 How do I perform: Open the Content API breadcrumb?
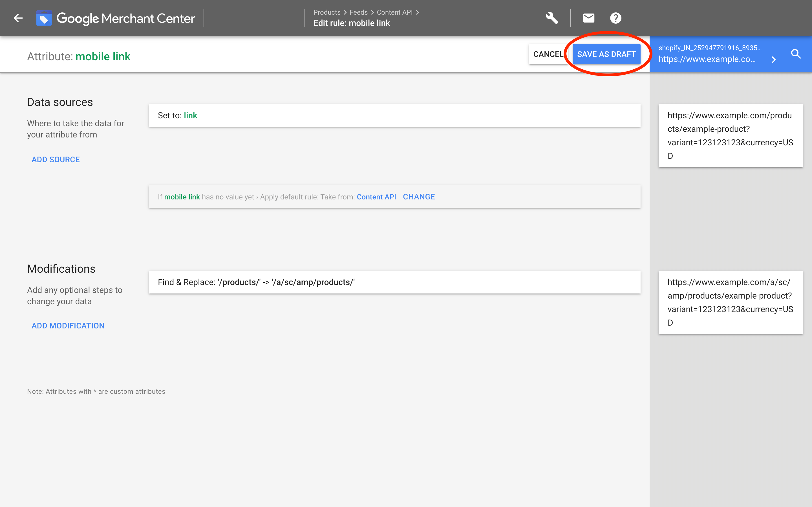click(x=394, y=12)
